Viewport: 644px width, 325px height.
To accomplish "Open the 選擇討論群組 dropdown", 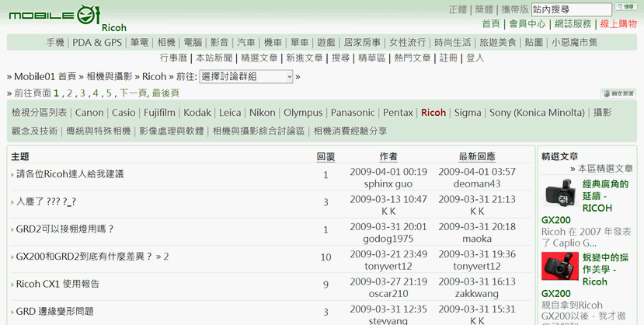I will (x=246, y=77).
